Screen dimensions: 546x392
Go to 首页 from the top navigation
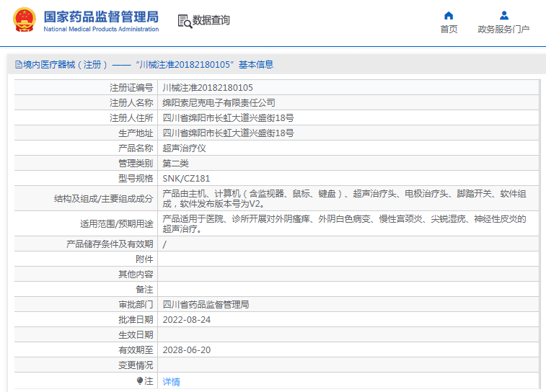coord(449,30)
